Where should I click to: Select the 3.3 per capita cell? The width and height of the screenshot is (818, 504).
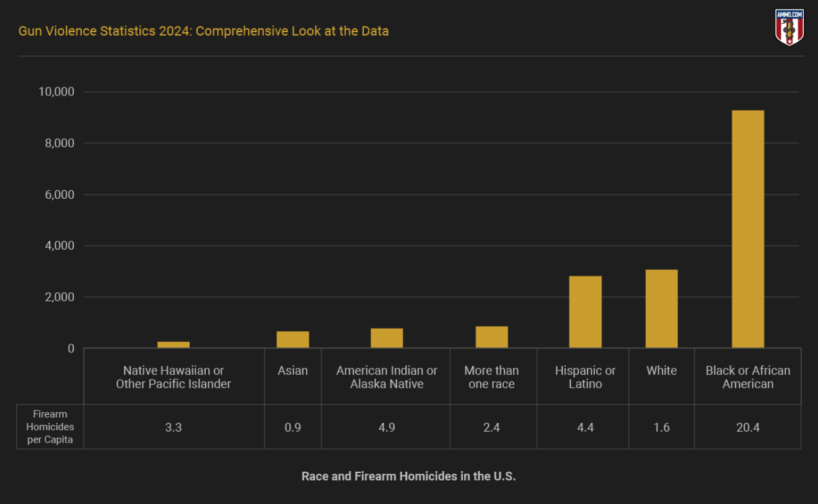174,427
